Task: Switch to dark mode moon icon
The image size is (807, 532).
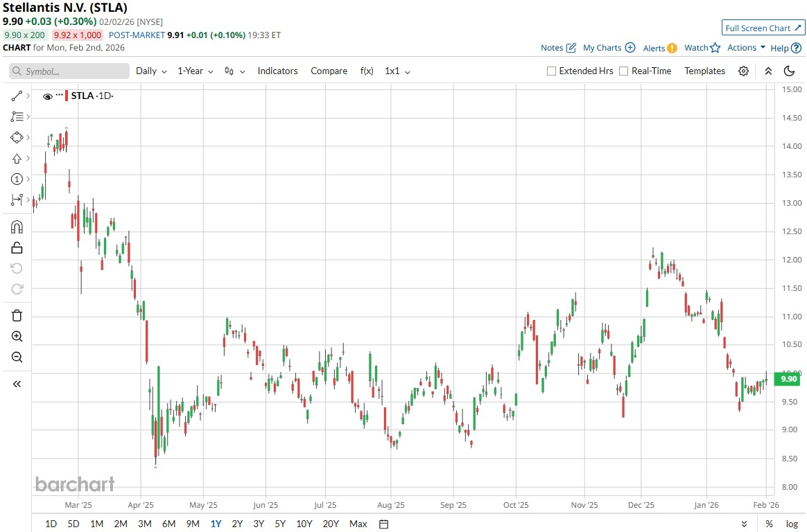Action: point(790,71)
